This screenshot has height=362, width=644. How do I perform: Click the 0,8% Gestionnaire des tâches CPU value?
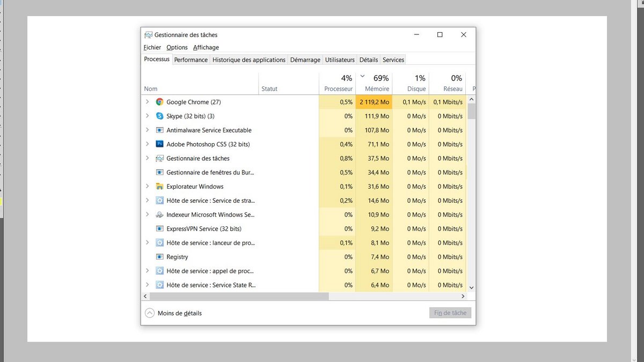coord(346,158)
